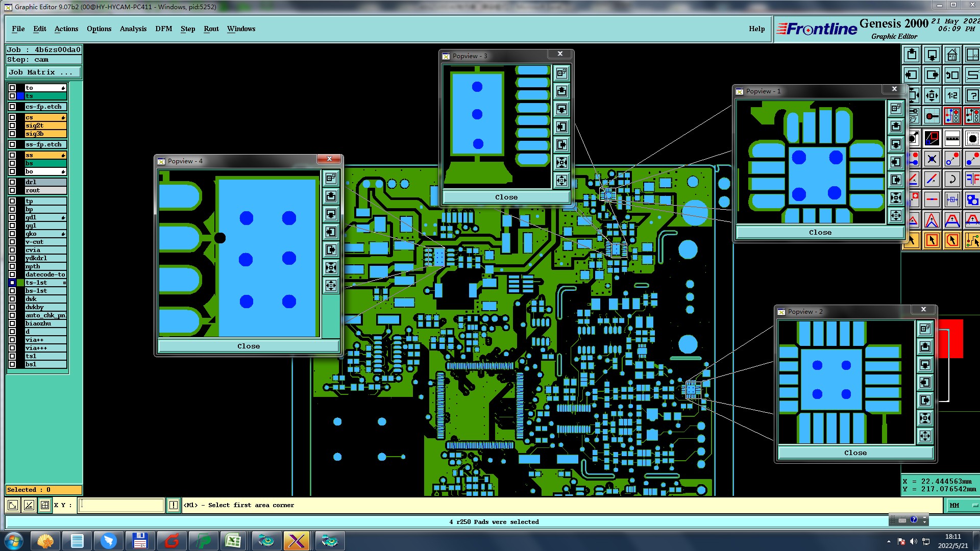Open the Rout menu

211,29
